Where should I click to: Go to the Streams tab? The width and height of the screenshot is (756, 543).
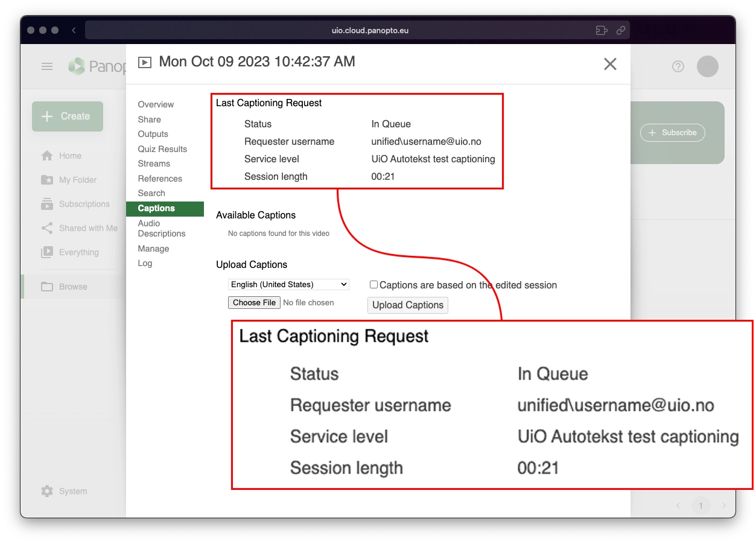click(x=154, y=164)
